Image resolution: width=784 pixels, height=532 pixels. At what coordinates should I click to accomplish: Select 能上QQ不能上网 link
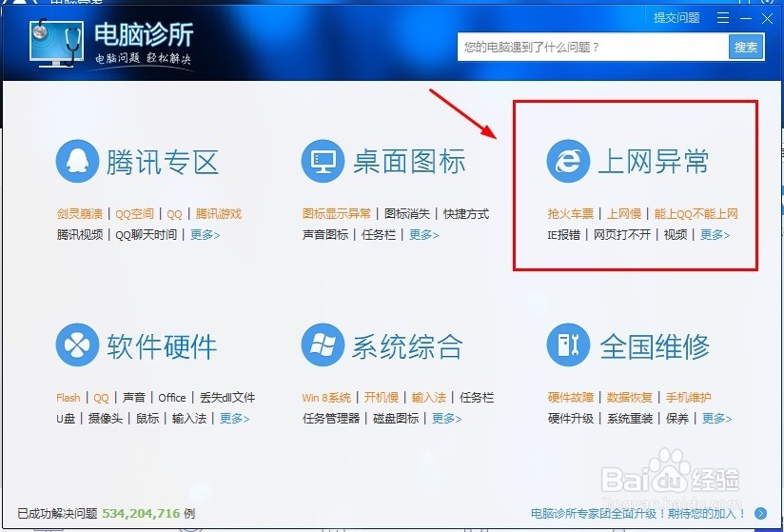click(x=696, y=214)
